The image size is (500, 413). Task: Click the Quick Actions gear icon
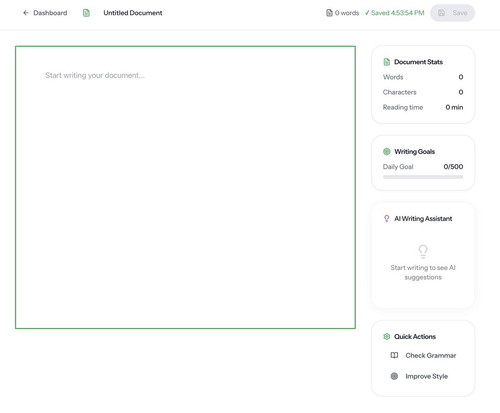point(387,337)
